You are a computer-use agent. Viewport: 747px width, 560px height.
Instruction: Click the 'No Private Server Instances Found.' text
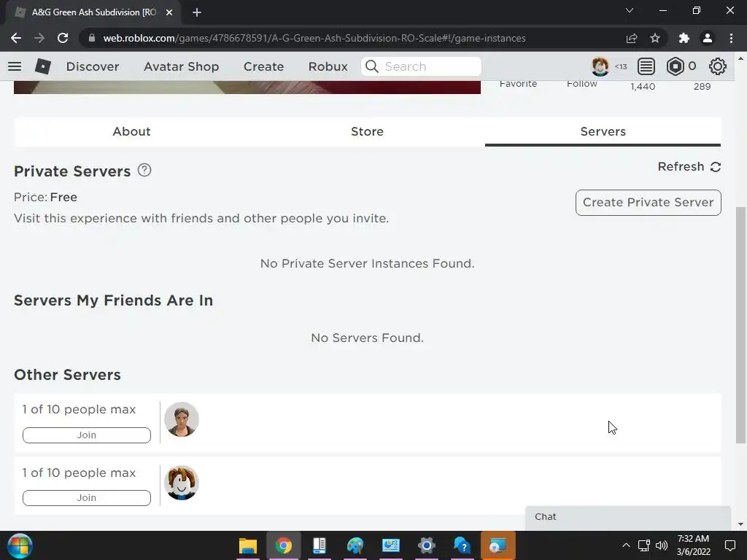(368, 263)
